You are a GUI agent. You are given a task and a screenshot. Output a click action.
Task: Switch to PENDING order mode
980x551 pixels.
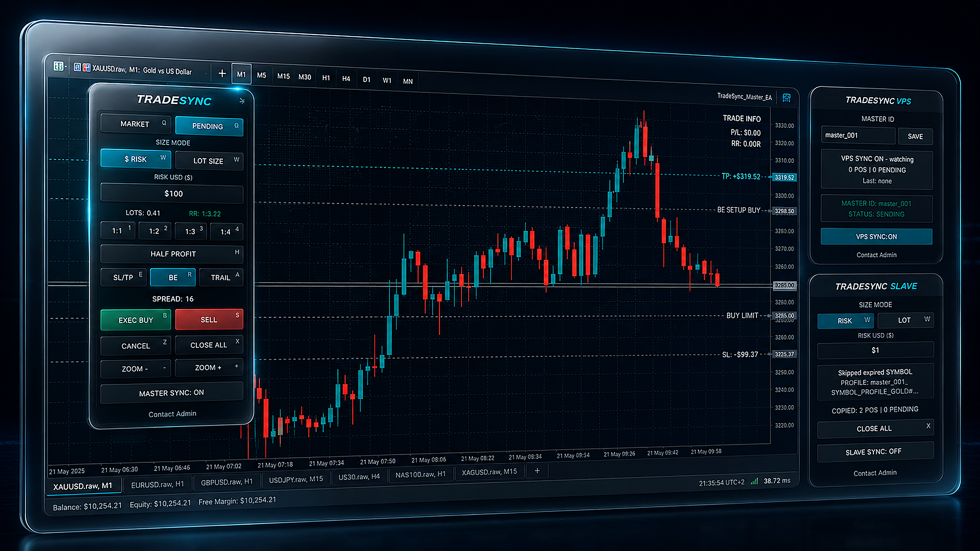(x=209, y=126)
